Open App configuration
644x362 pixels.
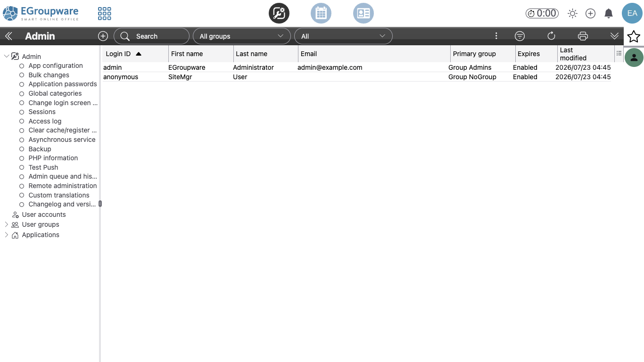pyautogui.click(x=56, y=66)
